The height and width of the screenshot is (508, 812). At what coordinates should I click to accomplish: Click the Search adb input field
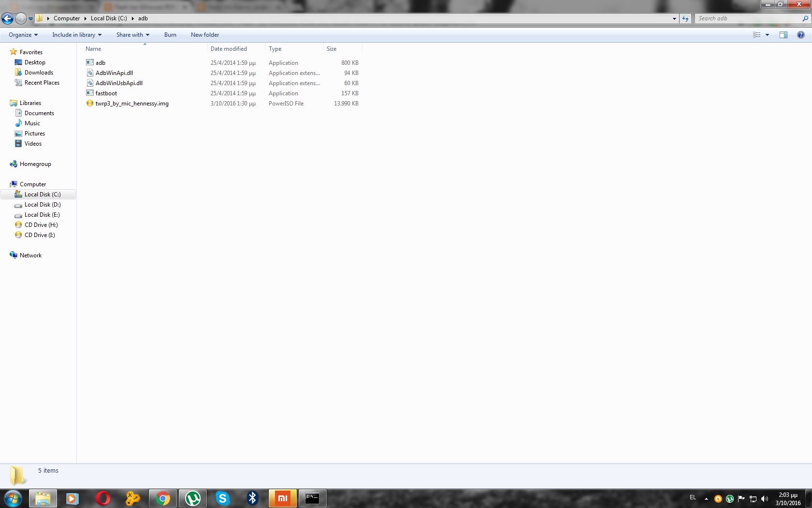tap(748, 18)
